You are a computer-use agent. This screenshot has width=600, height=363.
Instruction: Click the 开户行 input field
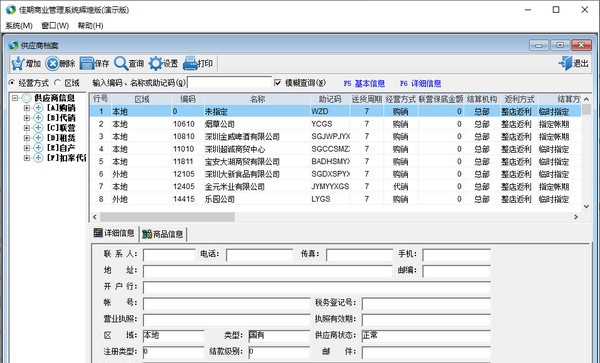(x=316, y=288)
